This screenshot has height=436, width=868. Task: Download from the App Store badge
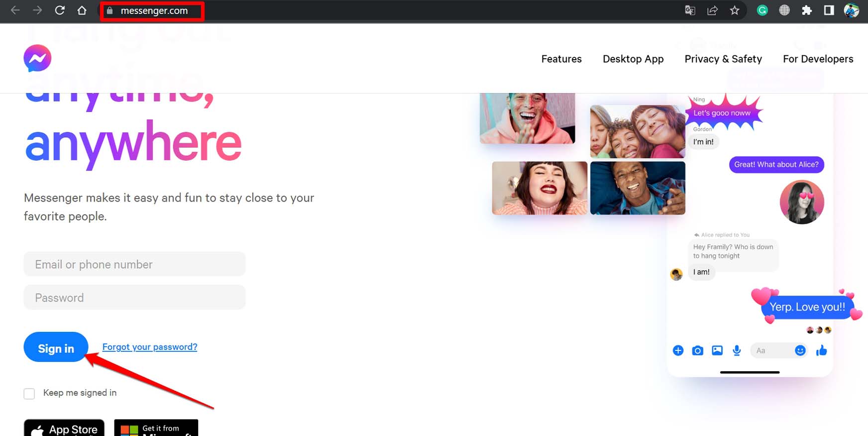click(64, 428)
